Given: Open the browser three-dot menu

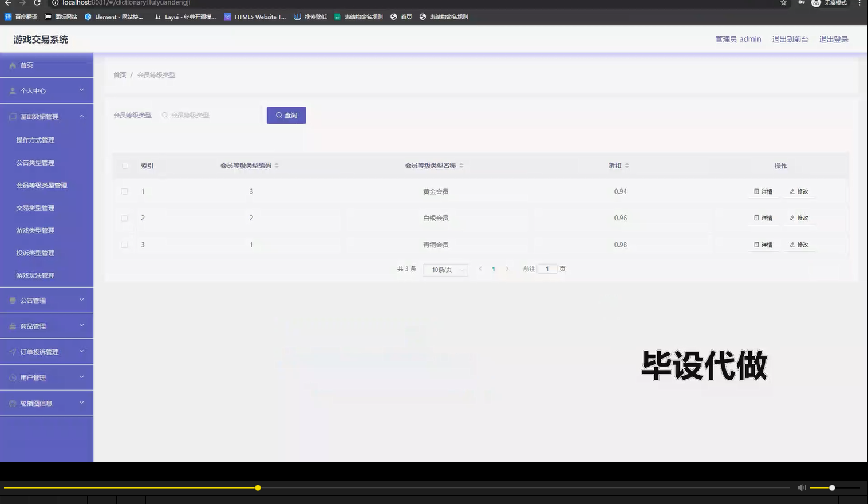Looking at the screenshot, I should click(859, 3).
